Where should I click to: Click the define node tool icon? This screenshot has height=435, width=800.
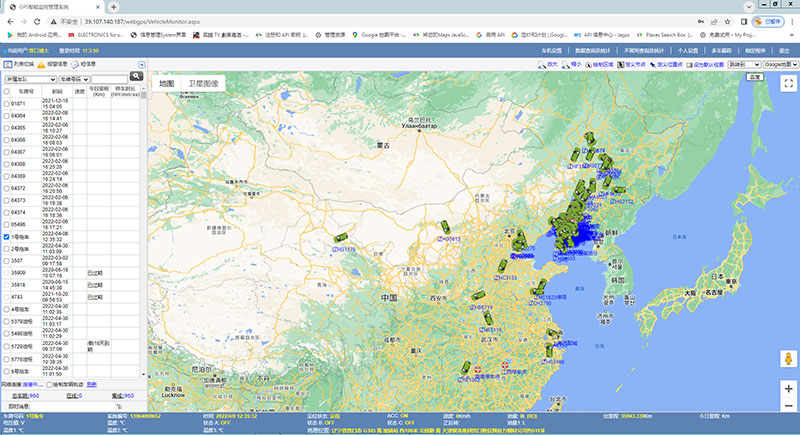(620, 65)
